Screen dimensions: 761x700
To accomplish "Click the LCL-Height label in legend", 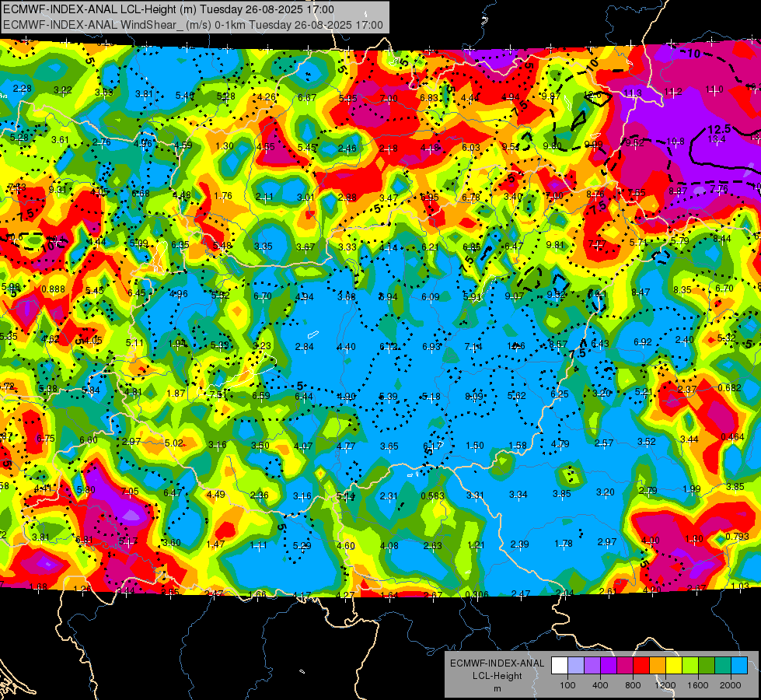I will [x=497, y=676].
